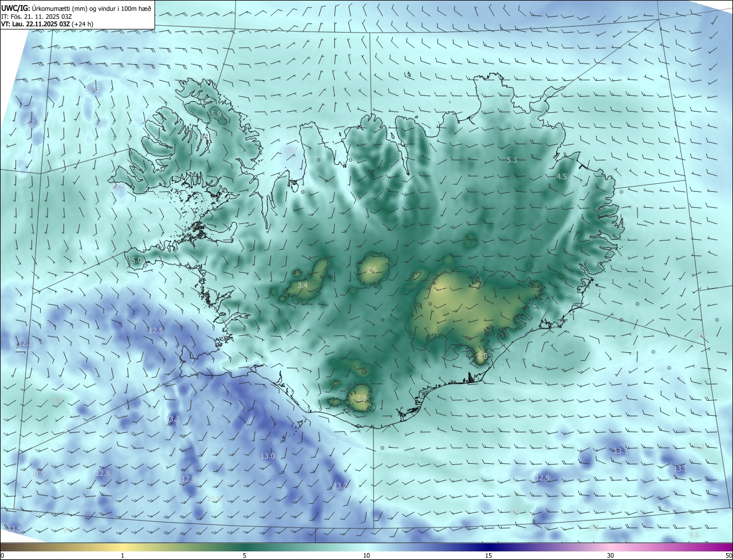The width and height of the screenshot is (733, 560).
Task: Click the 5.3 value label on the map
Action: (x=512, y=160)
